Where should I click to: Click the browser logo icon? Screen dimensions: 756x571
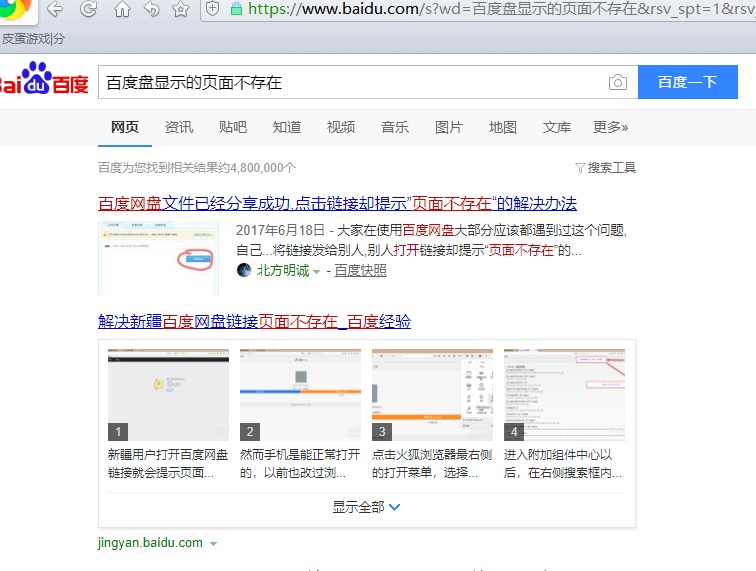click(15, 9)
